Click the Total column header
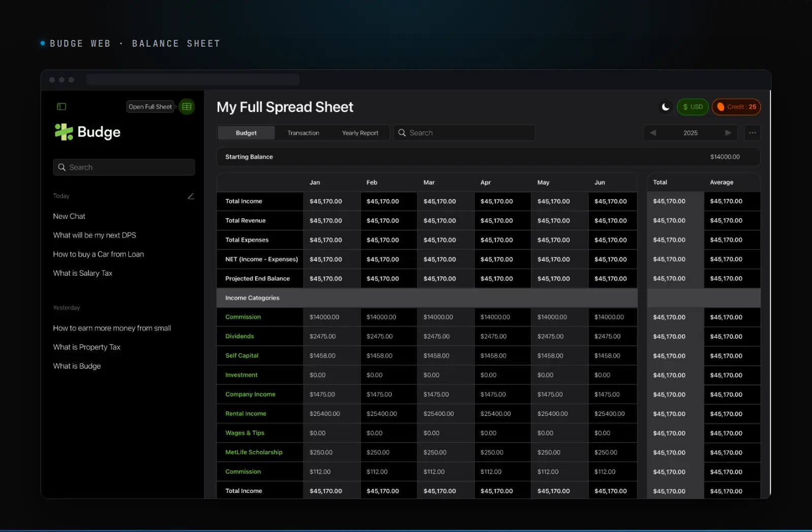812x532 pixels. [660, 183]
